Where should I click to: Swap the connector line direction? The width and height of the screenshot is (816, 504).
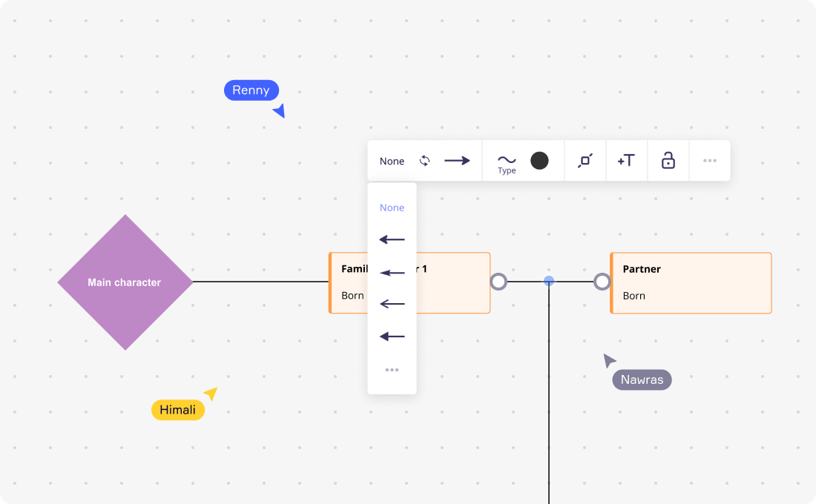click(423, 160)
